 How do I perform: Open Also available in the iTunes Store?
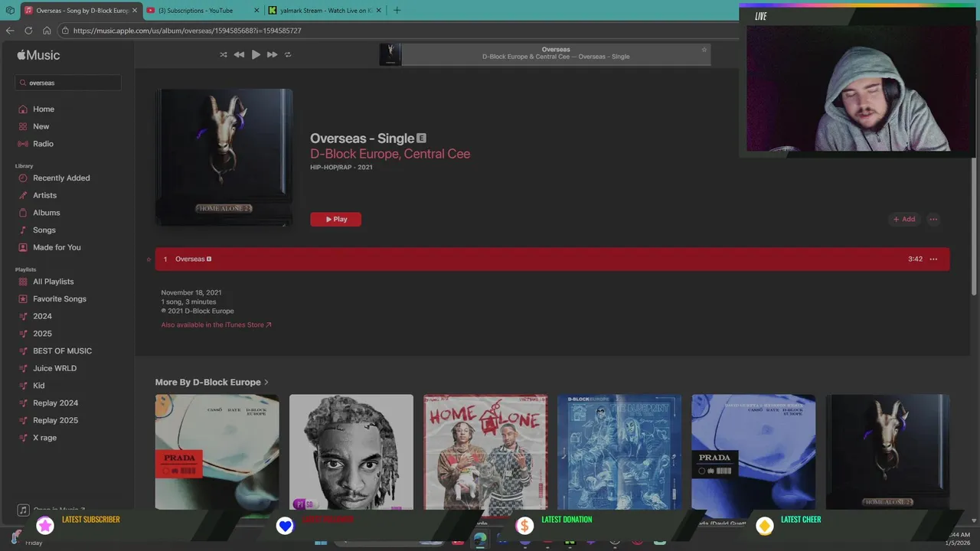[x=216, y=325]
